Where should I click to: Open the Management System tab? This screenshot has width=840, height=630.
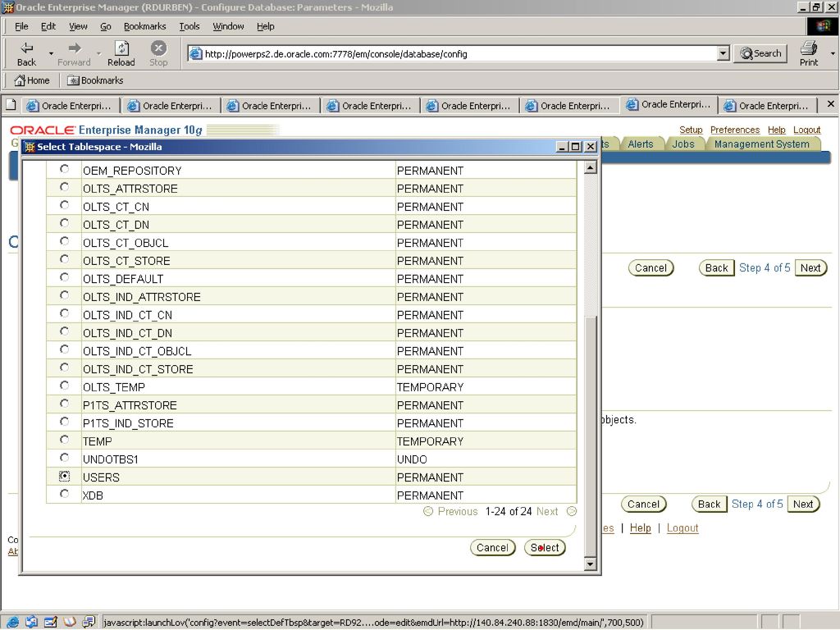pyautogui.click(x=762, y=144)
